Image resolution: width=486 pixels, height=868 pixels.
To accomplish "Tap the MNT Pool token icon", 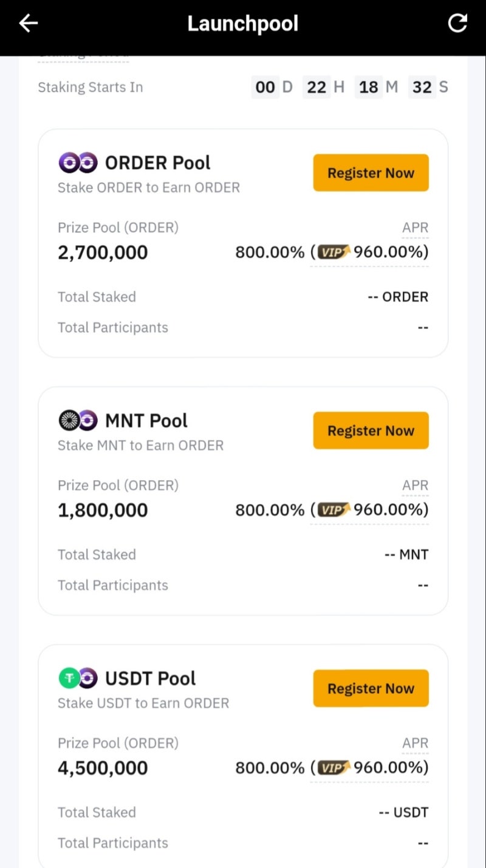I will (x=78, y=420).
